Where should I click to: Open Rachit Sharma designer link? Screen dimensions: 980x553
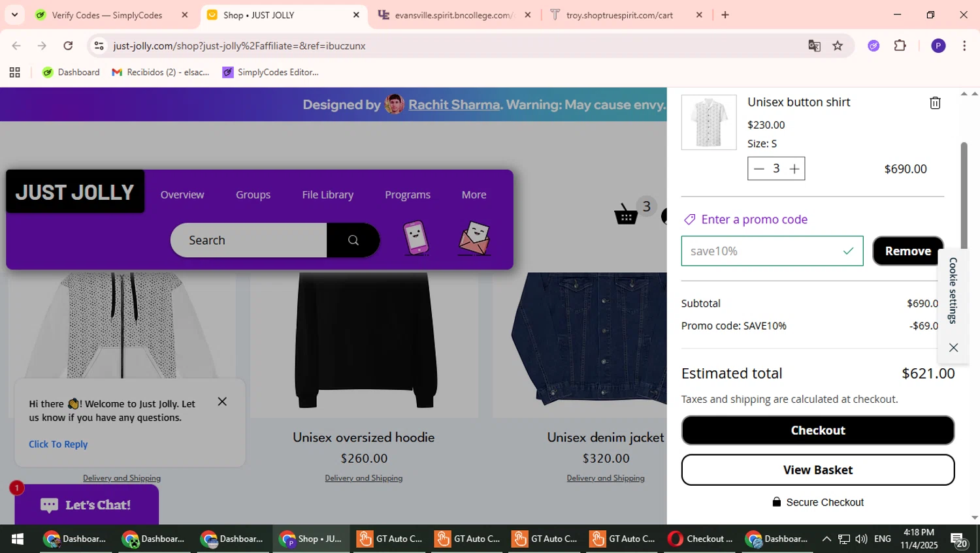pos(454,104)
